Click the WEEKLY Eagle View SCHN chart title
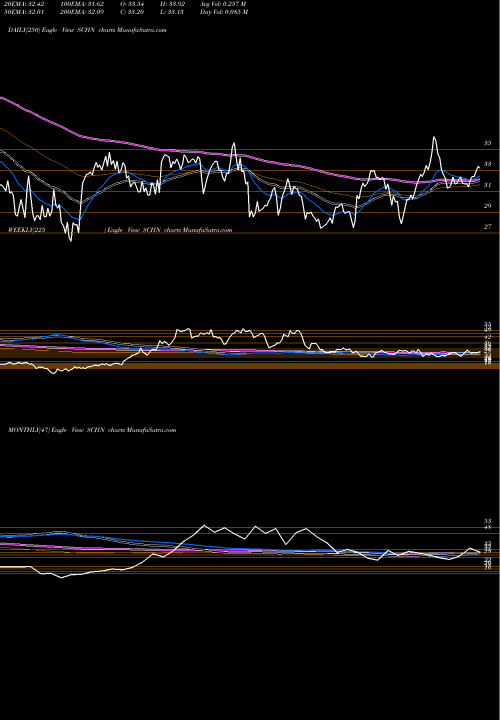The image size is (500, 720). tap(120, 230)
